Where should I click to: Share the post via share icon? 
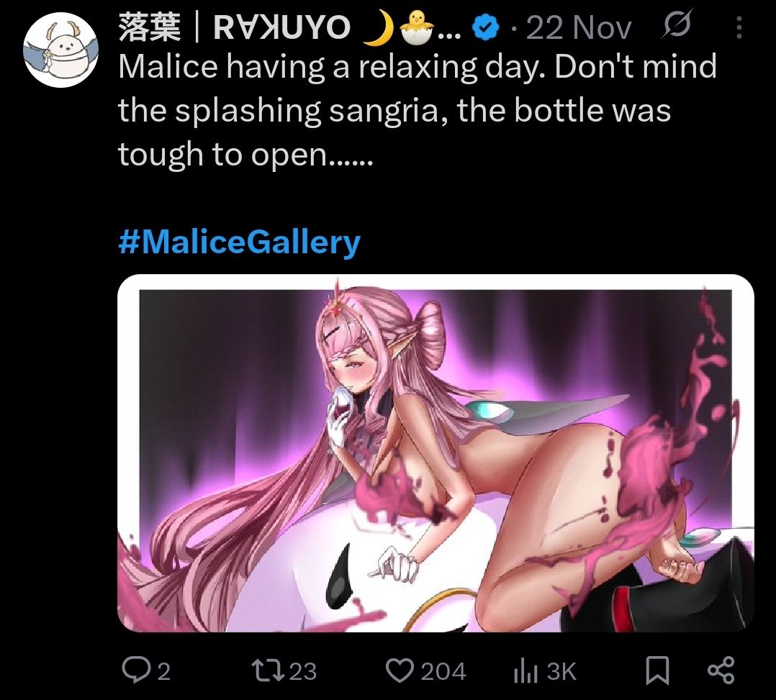pyautogui.click(x=721, y=671)
